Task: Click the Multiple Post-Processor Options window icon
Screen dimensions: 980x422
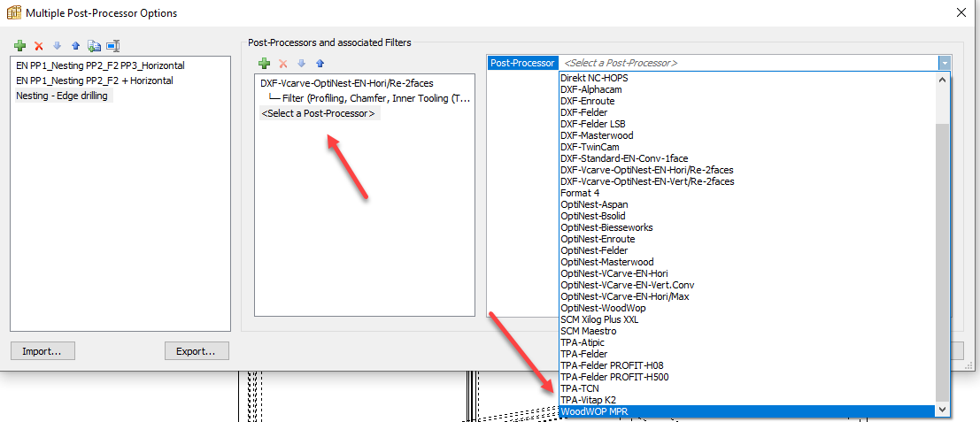Action: click(13, 12)
